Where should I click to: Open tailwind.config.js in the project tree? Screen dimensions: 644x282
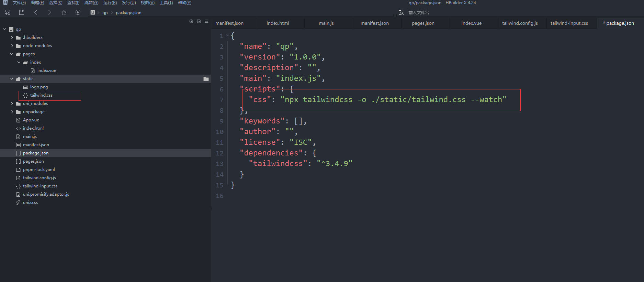tap(39, 178)
